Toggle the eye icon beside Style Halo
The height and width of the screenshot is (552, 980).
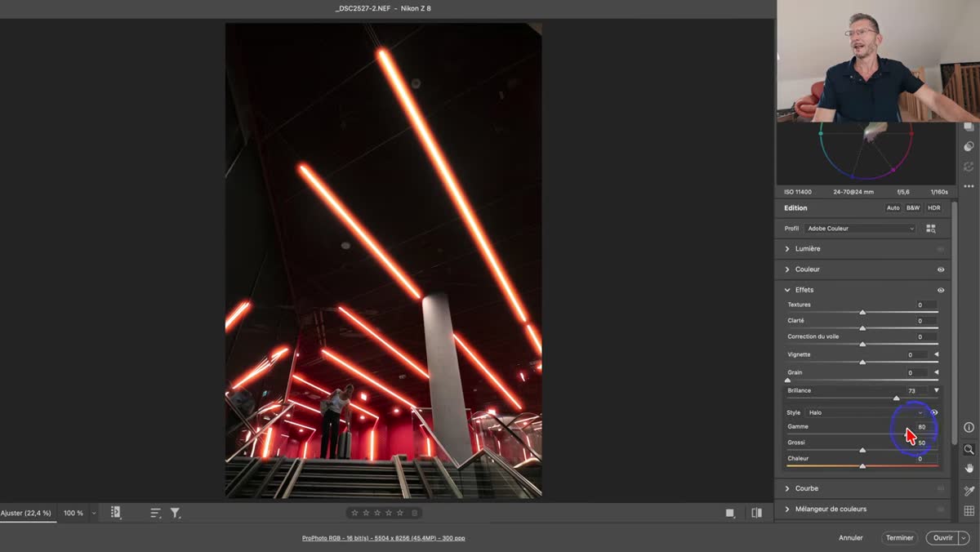click(x=935, y=412)
